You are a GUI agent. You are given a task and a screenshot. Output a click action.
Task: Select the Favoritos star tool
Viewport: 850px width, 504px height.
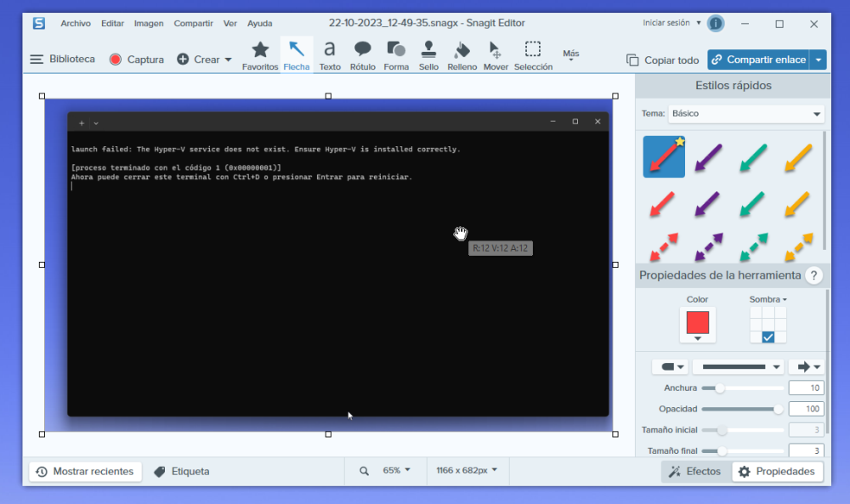[260, 55]
